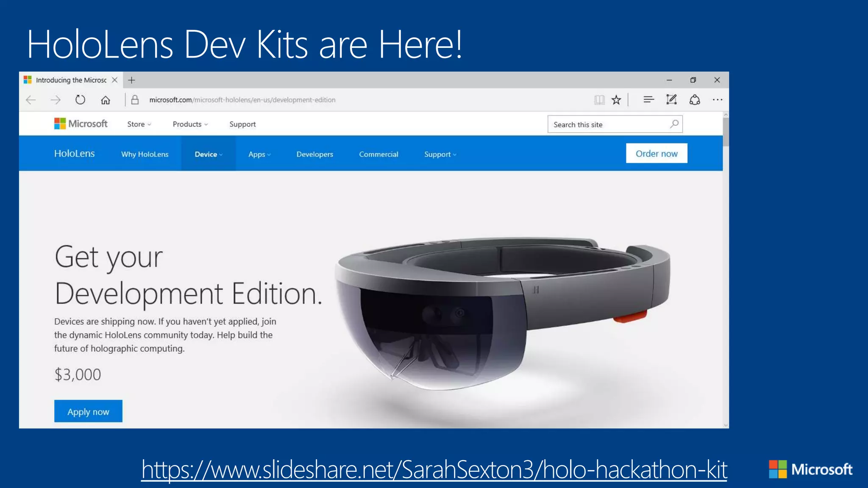This screenshot has width=868, height=488.
Task: Click the scrollbar down arrow
Action: click(726, 425)
